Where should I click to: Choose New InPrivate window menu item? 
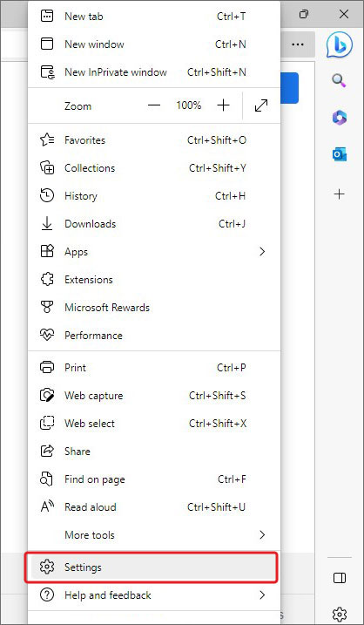coord(154,72)
